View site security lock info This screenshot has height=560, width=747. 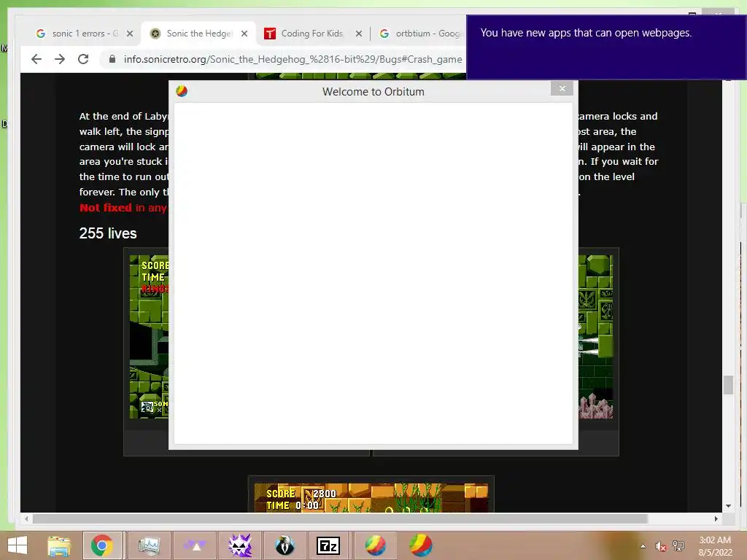112,59
